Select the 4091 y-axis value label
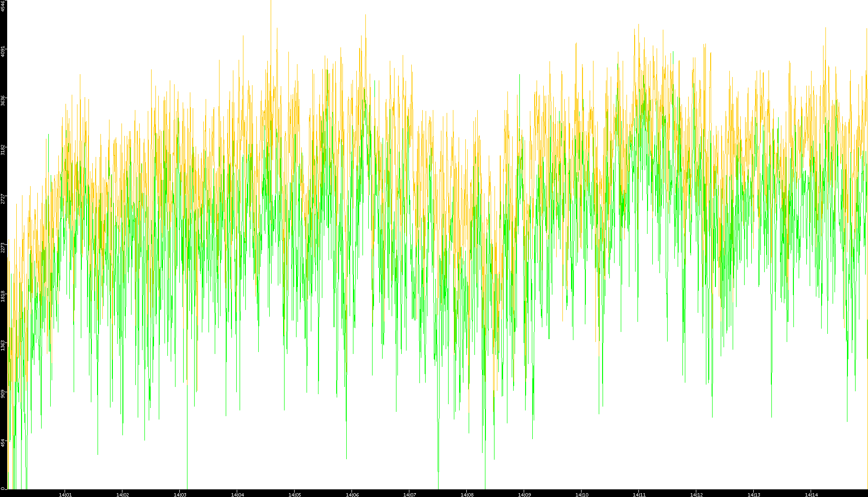This screenshot has width=868, height=497. 3,51
